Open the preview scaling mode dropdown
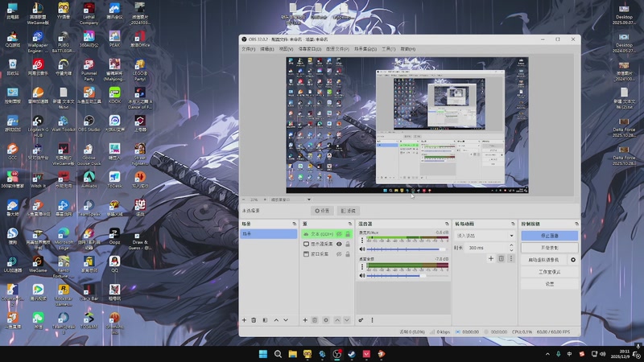 pos(291,200)
